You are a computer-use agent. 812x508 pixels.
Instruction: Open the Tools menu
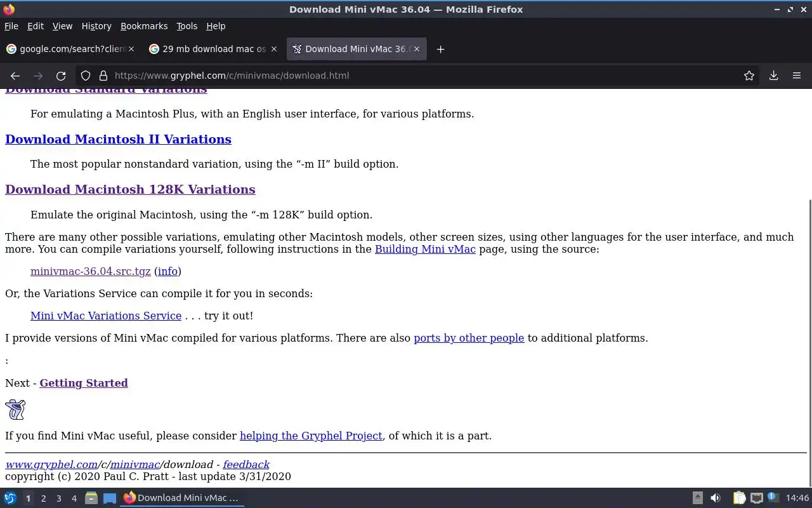tap(187, 26)
